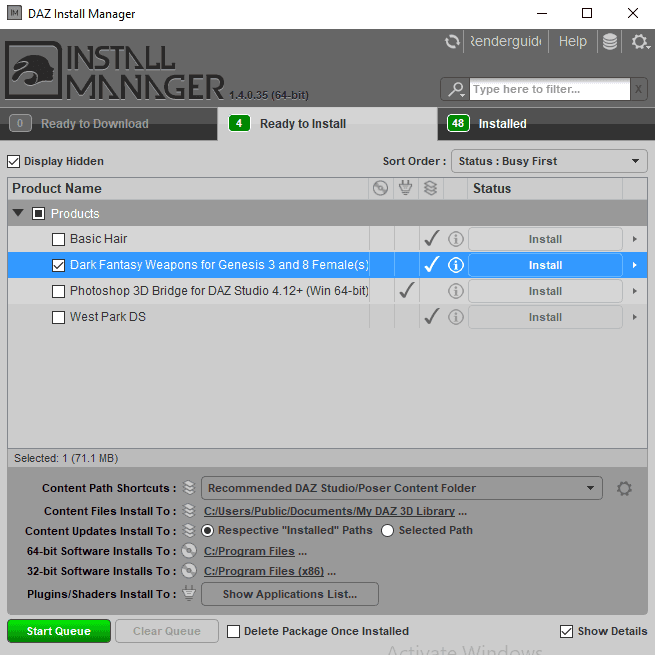655x655 pixels.
Task: Sort by Product Name column header
Action: click(188, 188)
